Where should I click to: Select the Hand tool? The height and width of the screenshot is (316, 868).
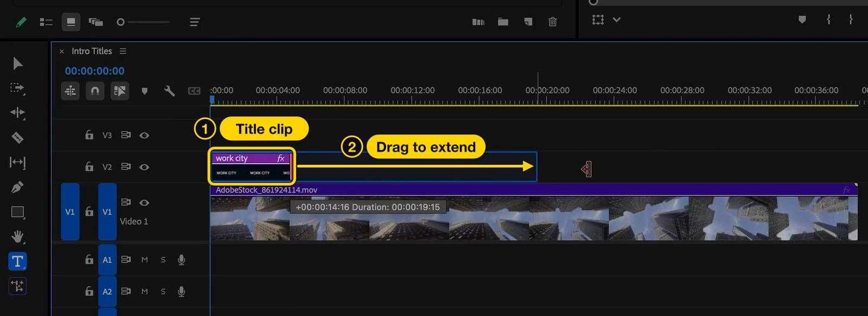click(x=17, y=237)
